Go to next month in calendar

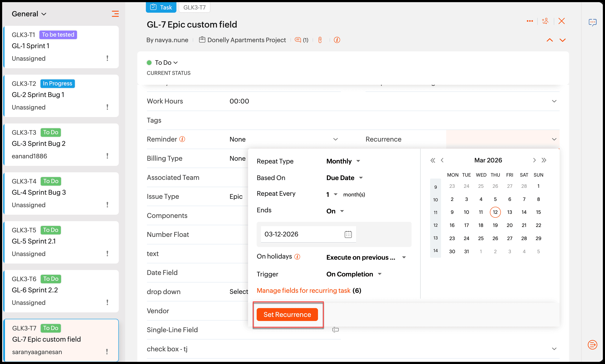pos(534,160)
